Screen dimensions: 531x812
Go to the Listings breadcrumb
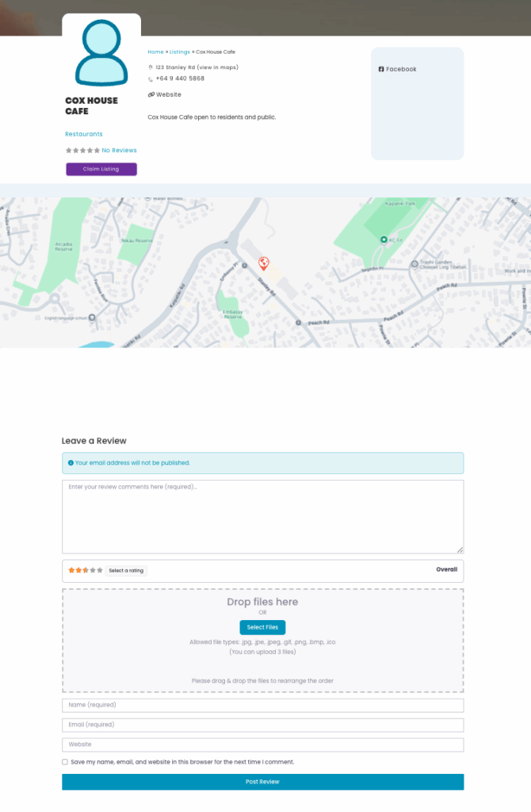point(179,52)
